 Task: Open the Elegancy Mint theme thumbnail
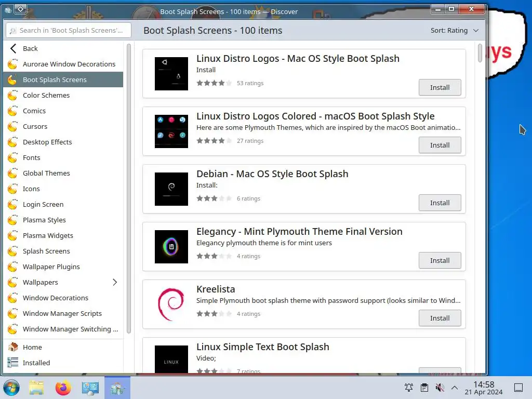pyautogui.click(x=171, y=247)
